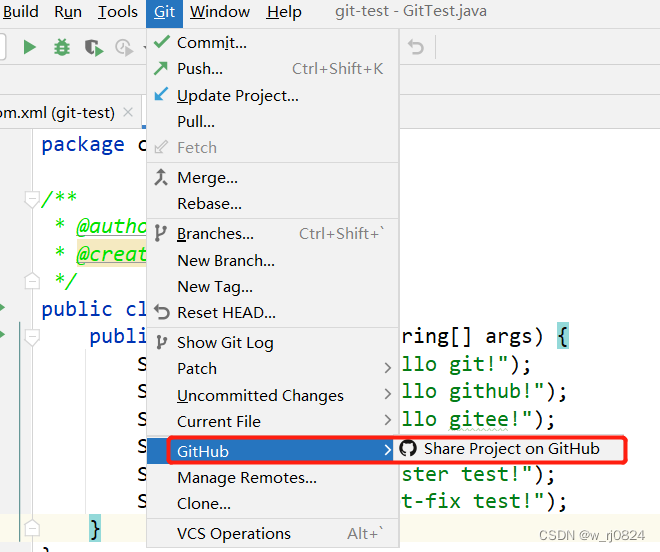
Task: Click Share Project on GitHub
Action: [x=508, y=449]
